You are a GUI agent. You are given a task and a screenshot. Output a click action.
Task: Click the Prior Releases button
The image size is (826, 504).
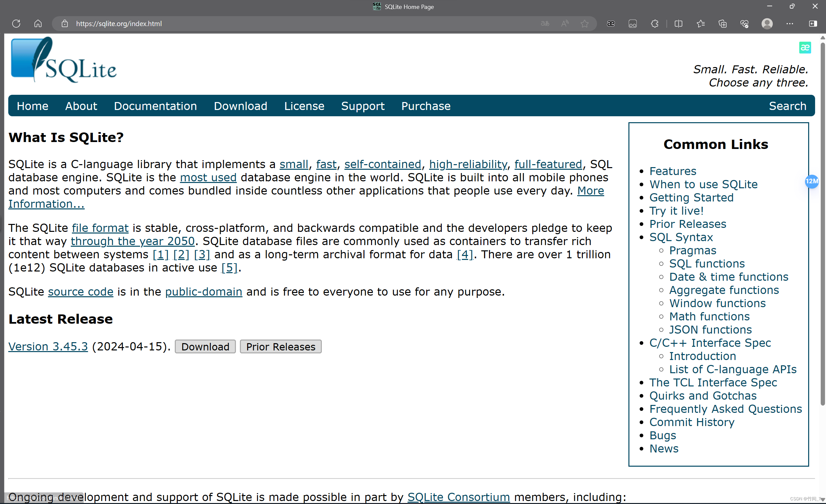click(x=281, y=346)
